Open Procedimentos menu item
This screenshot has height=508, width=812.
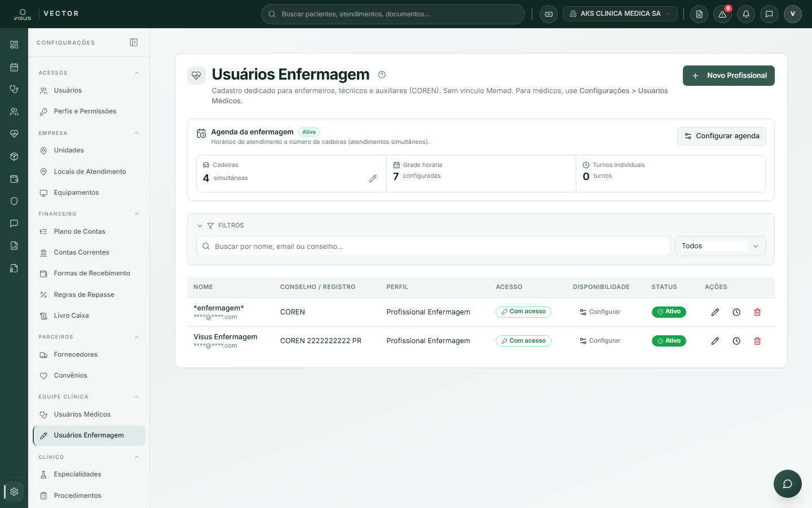tap(89, 496)
